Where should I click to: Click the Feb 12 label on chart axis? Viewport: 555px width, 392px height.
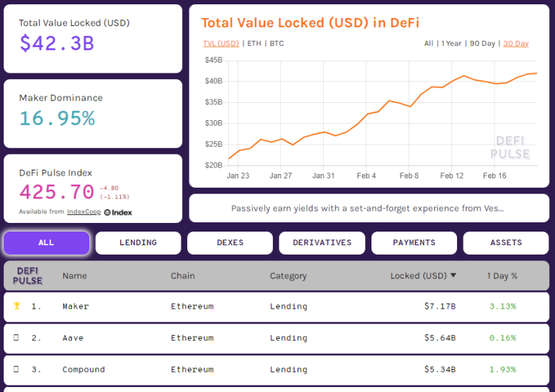point(451,176)
